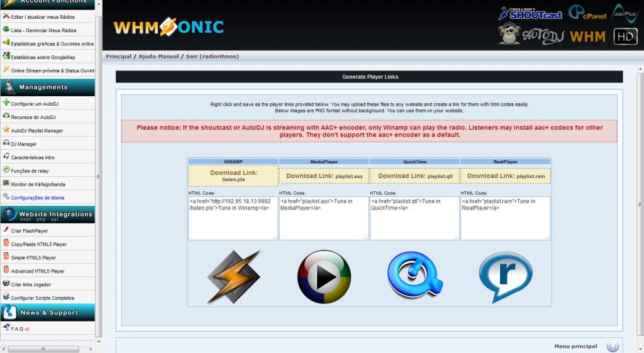The width and height of the screenshot is (644, 353).
Task: Open Características Intro
Action: (33, 157)
